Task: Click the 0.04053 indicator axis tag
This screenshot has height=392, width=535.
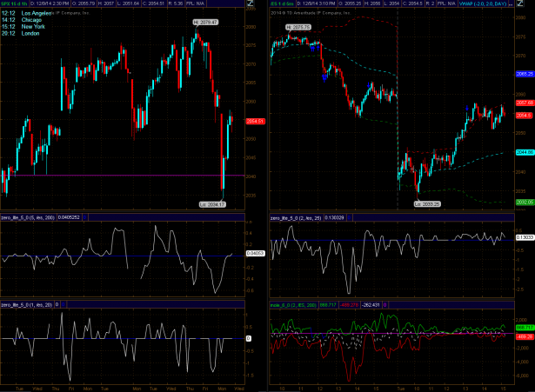Action: coord(255,253)
